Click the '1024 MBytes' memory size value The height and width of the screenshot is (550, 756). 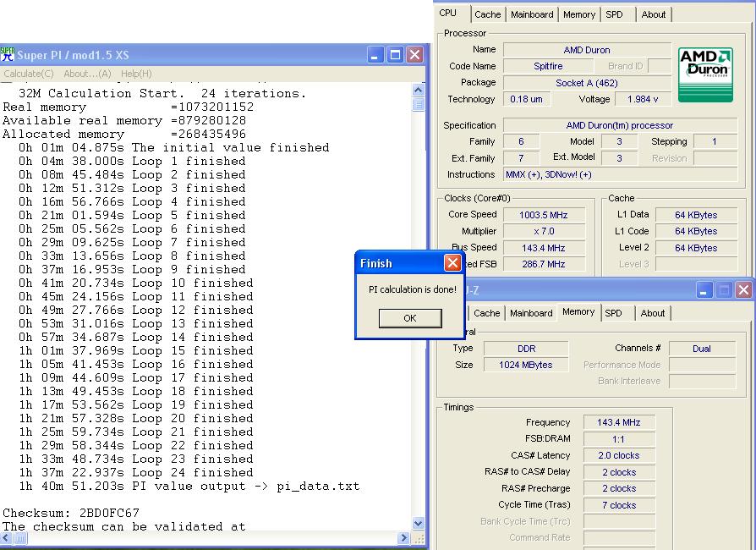[x=526, y=365]
